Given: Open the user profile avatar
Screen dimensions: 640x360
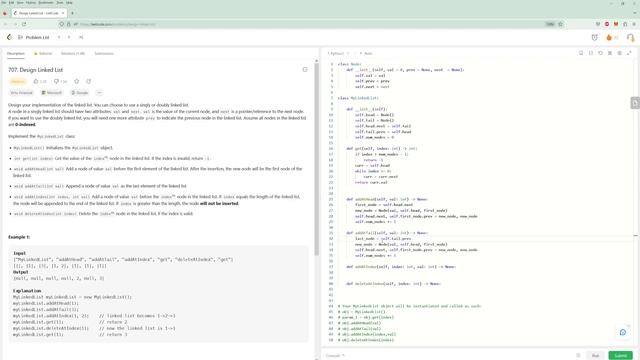Looking at the screenshot, I should [x=630, y=38].
